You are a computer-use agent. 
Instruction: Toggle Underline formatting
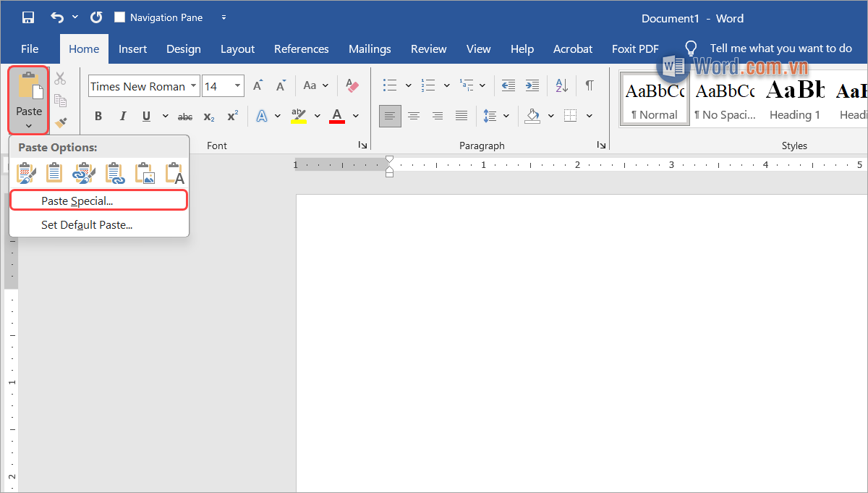146,116
